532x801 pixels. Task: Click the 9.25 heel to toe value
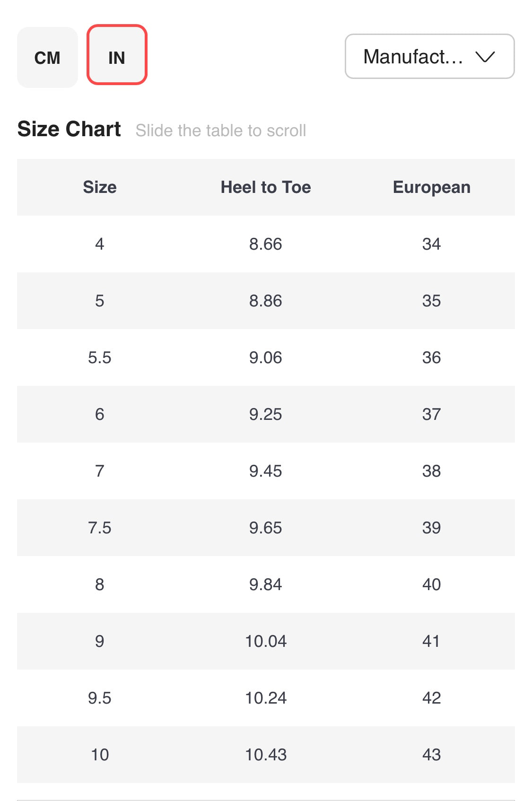[x=266, y=414]
